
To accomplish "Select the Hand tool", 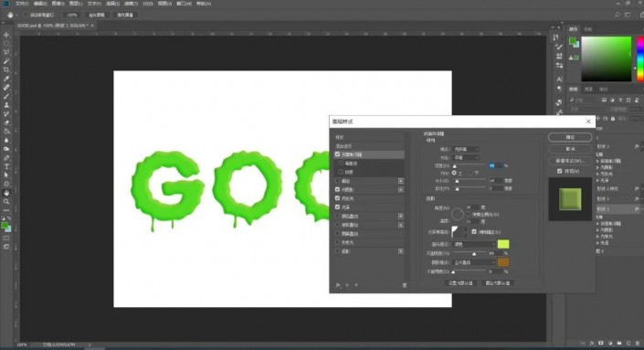I will click(x=6, y=193).
